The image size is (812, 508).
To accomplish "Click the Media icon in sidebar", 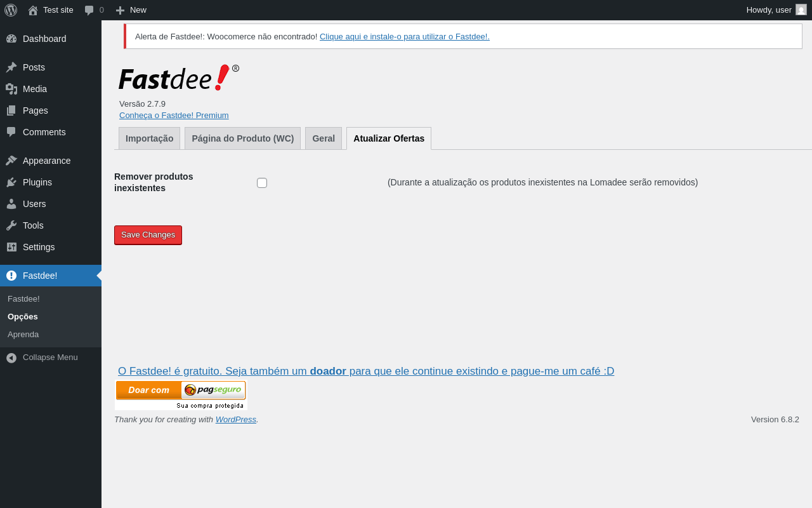I will coord(11,89).
